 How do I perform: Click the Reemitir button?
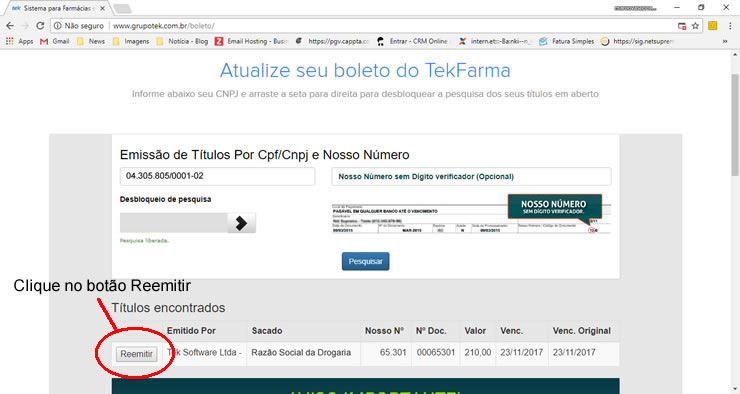click(x=136, y=354)
